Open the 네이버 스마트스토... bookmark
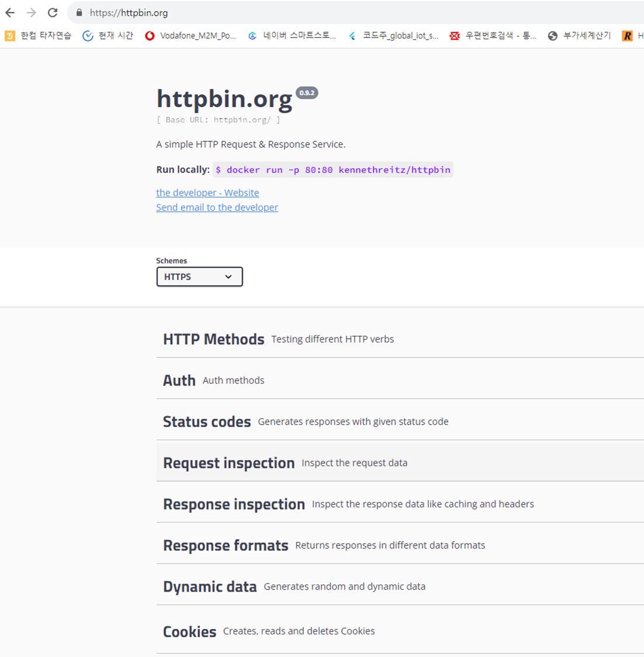Viewport: 644px width, 657px height. click(292, 36)
